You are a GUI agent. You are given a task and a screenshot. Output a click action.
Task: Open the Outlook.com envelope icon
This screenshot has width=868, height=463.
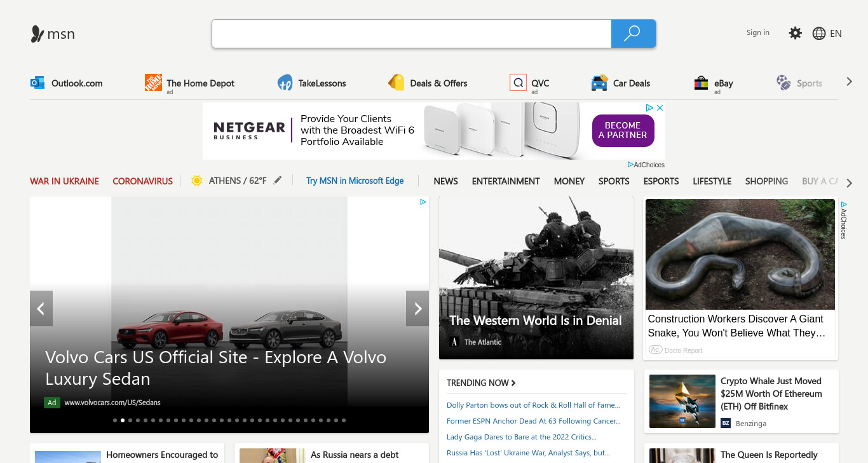37,83
